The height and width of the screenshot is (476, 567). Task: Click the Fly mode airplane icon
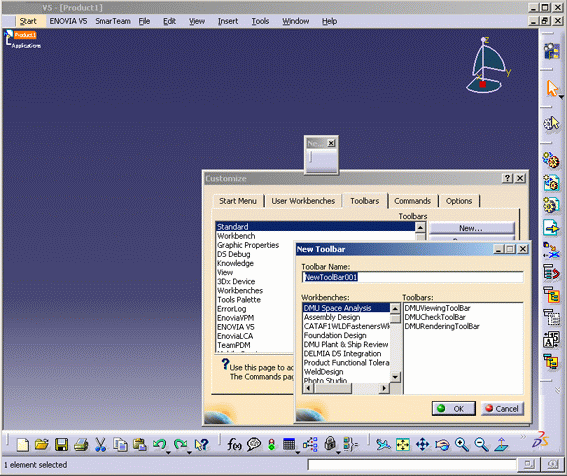[x=383, y=444]
